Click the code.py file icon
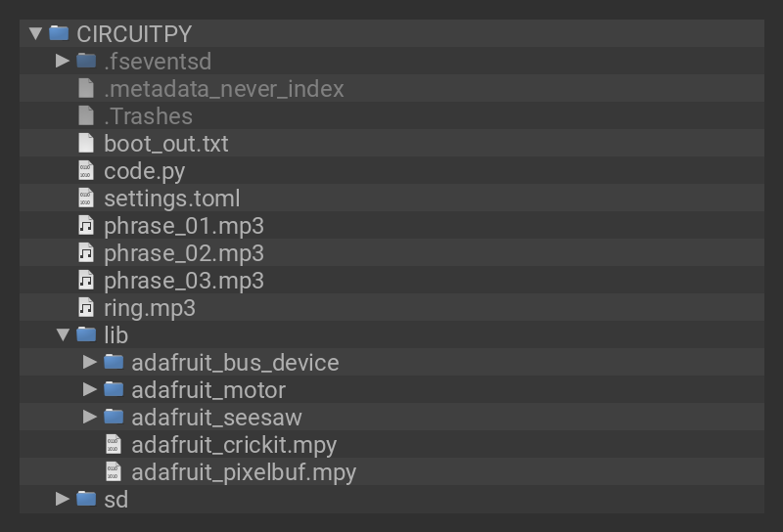Image resolution: width=783 pixels, height=532 pixels. [86, 170]
